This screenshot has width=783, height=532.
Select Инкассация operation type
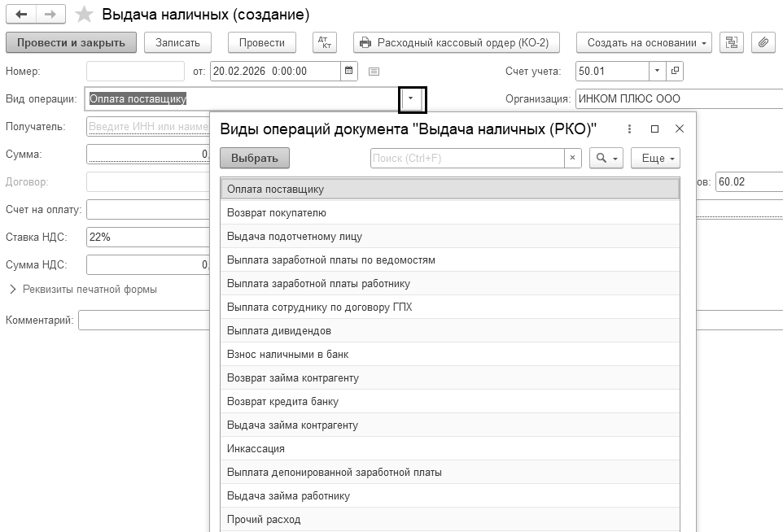point(450,449)
